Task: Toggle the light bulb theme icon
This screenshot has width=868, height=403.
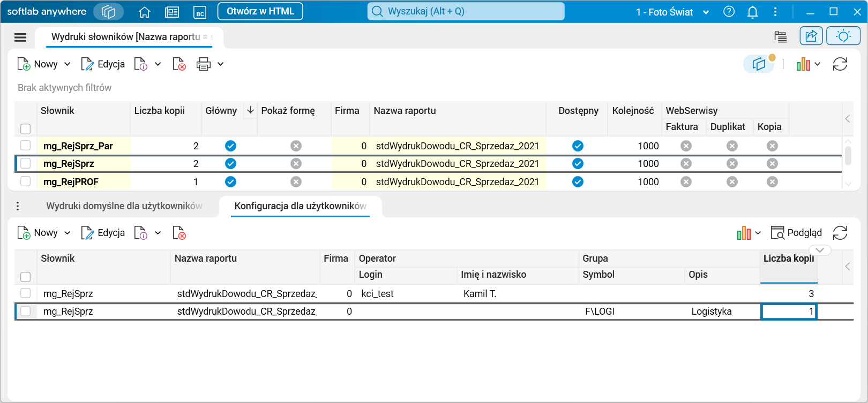Action: click(x=843, y=36)
